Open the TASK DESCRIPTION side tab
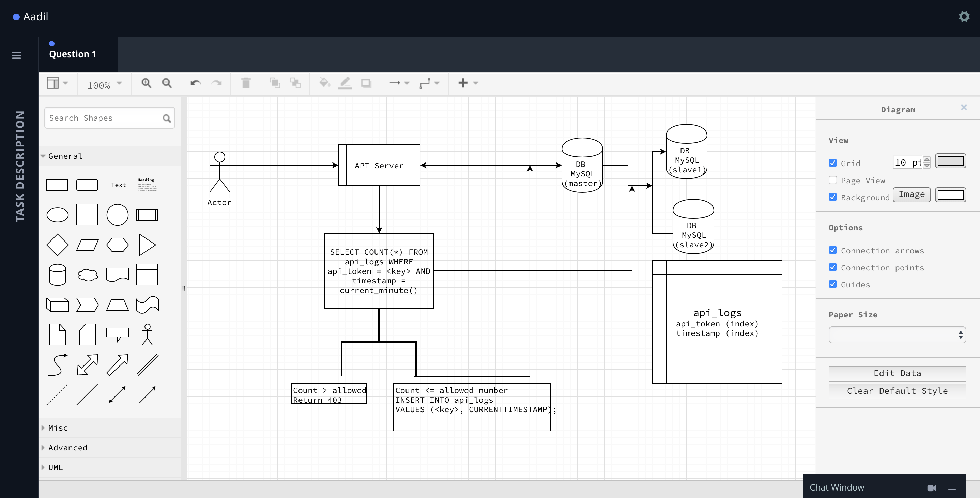 tap(19, 166)
